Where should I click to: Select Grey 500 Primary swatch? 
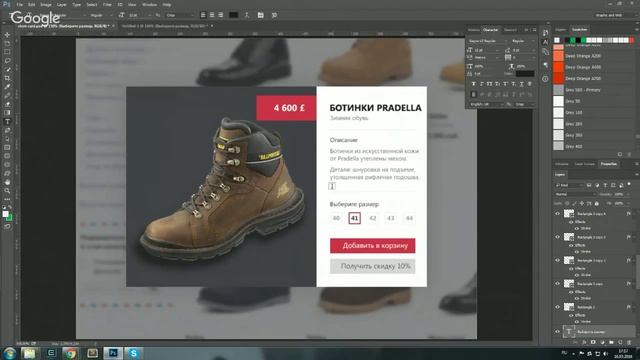[559, 90]
